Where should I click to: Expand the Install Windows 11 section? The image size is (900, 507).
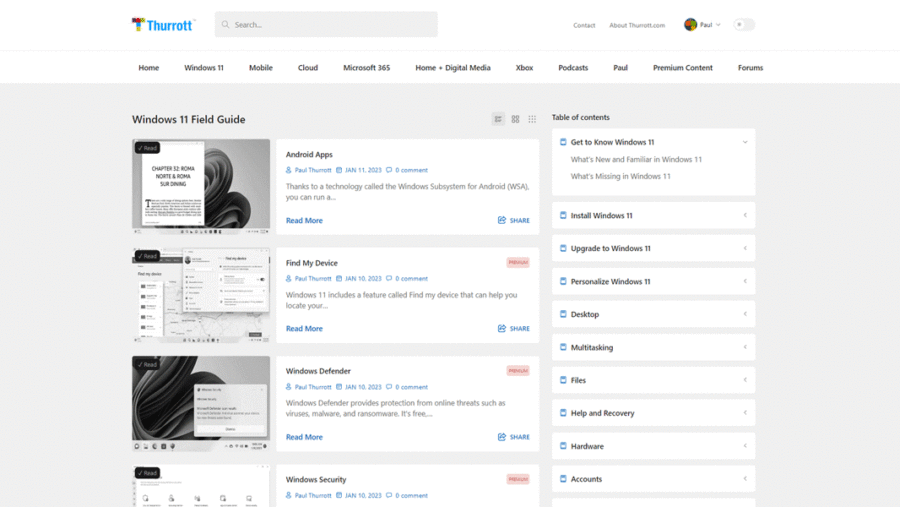[745, 215]
